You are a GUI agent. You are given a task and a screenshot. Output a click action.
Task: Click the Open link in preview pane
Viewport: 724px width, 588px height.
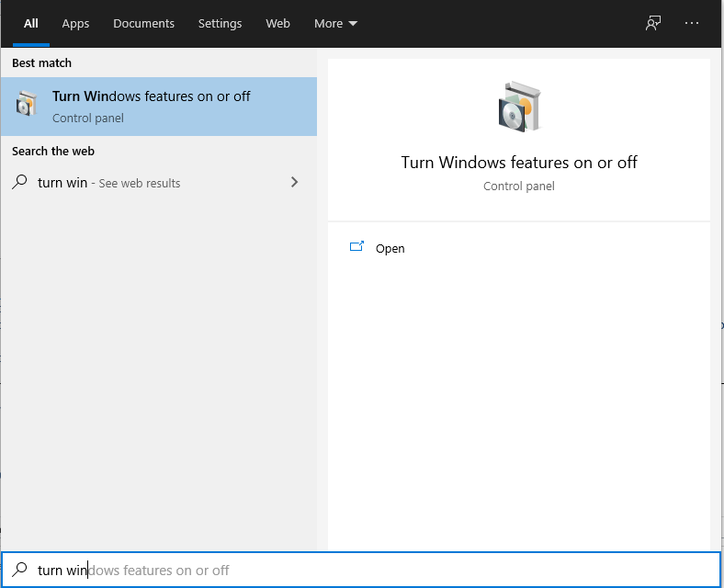tap(390, 249)
